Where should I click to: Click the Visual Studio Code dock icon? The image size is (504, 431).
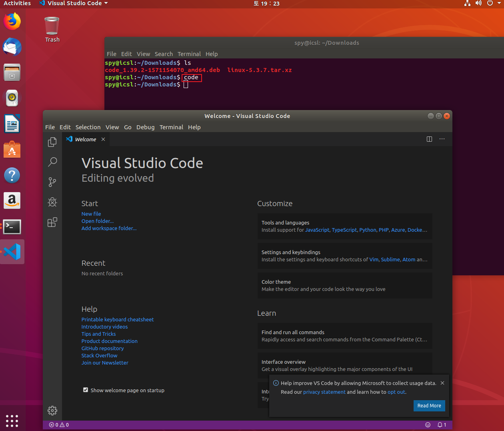click(x=12, y=252)
